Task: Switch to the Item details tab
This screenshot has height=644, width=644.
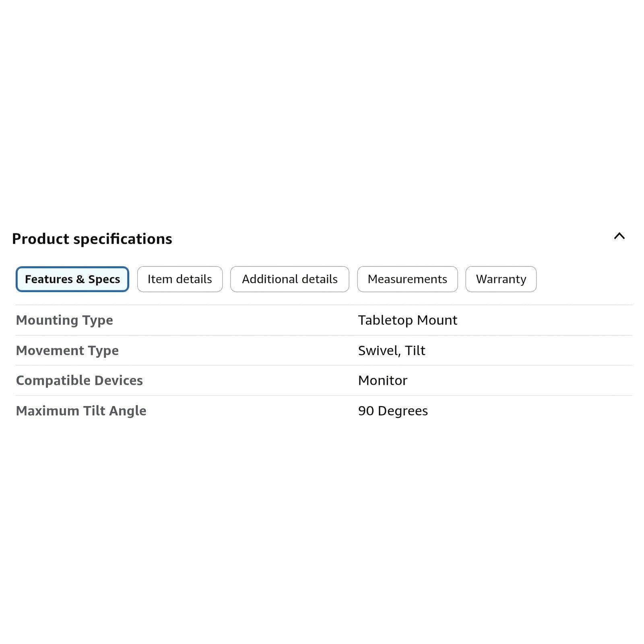Action: click(180, 279)
